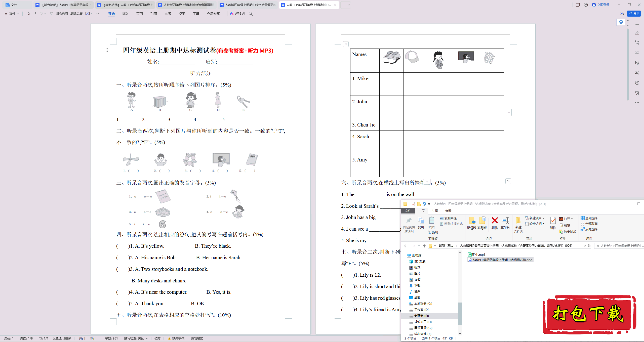Open the 页面 ribbon tab

(x=139, y=14)
